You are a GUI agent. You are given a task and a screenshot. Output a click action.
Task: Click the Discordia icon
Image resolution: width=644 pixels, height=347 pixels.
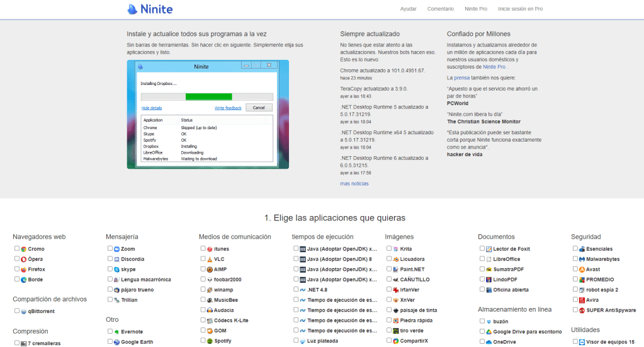coord(116,259)
